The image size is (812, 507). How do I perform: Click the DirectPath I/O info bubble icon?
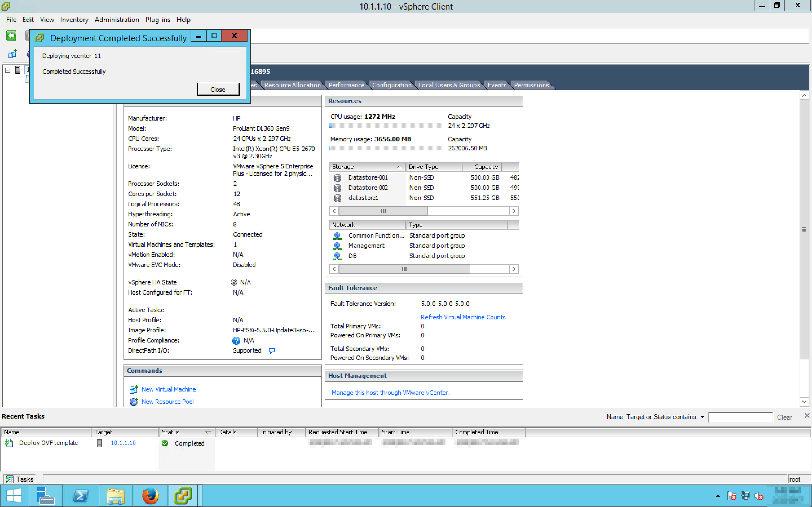(x=272, y=350)
